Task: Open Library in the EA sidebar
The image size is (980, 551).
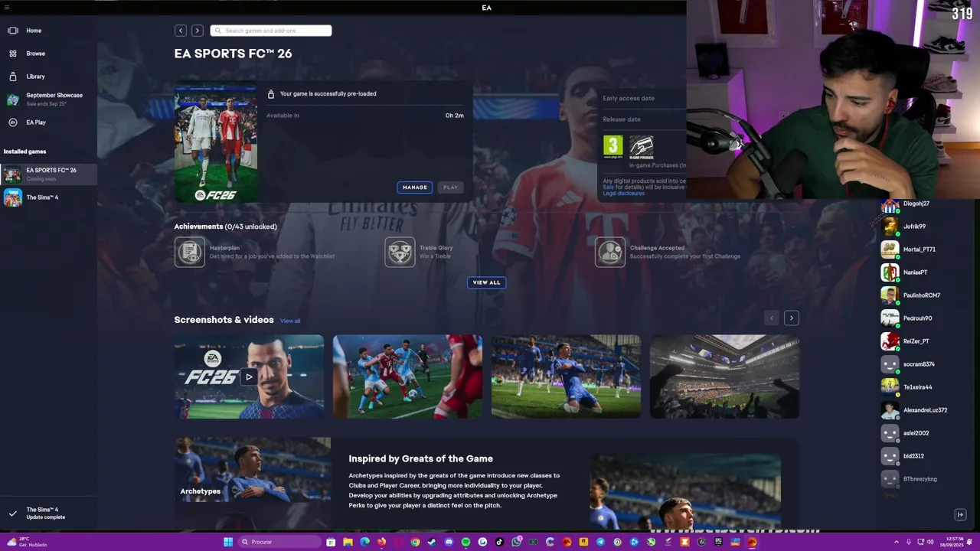Action: [x=35, y=77]
